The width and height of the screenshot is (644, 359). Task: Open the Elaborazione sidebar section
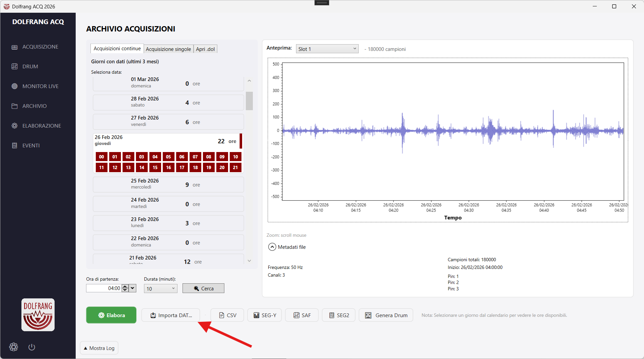click(41, 126)
